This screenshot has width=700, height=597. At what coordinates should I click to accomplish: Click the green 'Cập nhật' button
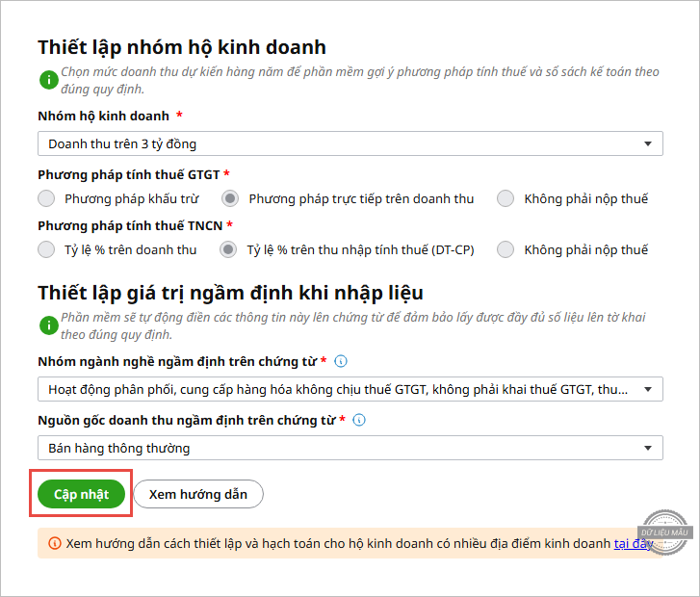click(x=82, y=494)
